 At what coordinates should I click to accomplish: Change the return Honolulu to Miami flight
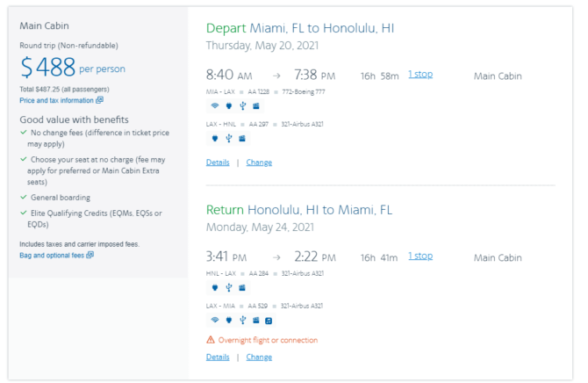click(x=259, y=358)
